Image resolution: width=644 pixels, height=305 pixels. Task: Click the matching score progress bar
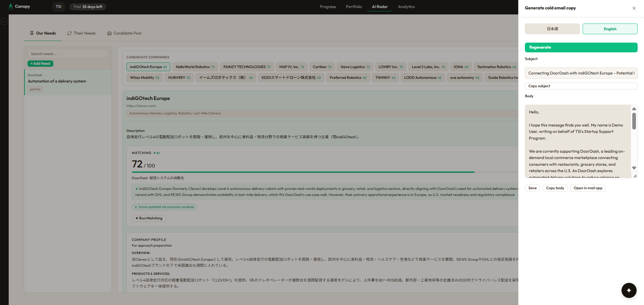pyautogui.click(x=325, y=172)
